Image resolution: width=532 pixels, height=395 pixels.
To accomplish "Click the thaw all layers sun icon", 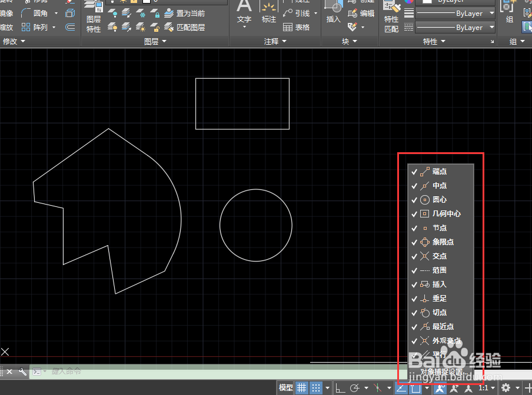I will [x=141, y=27].
